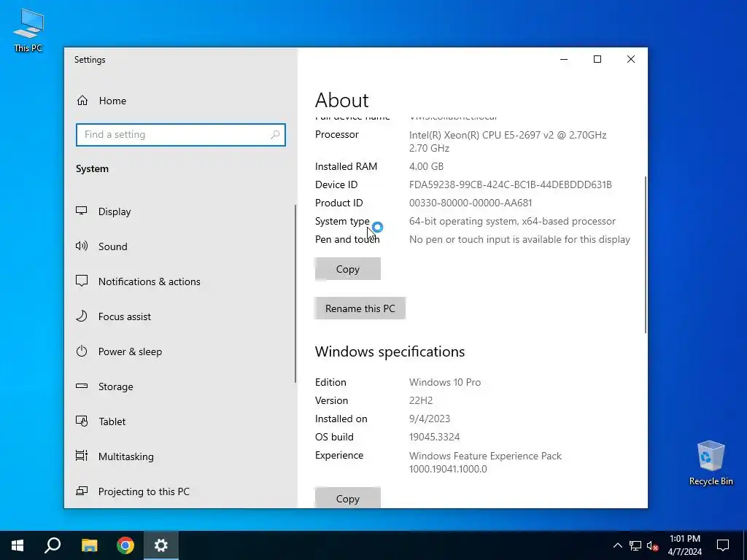Open the This PC desktop icon
Screen dimensions: 747x560
pos(28,29)
